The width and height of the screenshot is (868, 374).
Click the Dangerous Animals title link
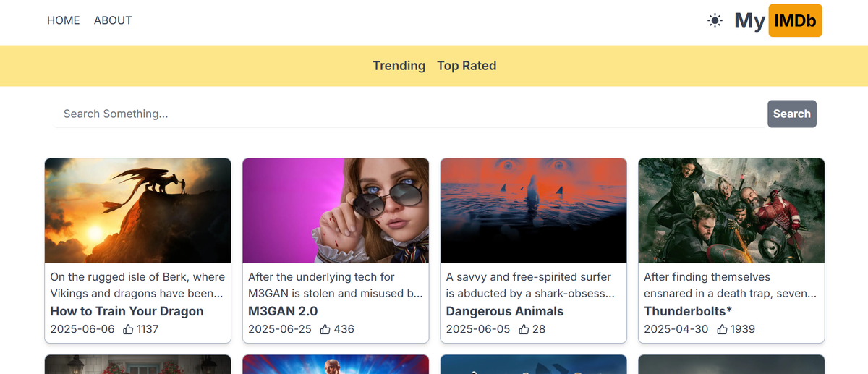pos(505,311)
